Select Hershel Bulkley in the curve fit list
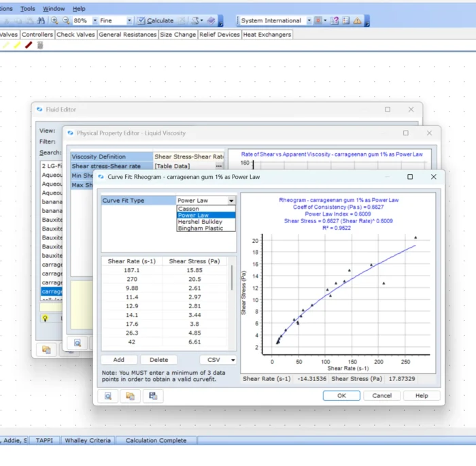 click(x=206, y=222)
